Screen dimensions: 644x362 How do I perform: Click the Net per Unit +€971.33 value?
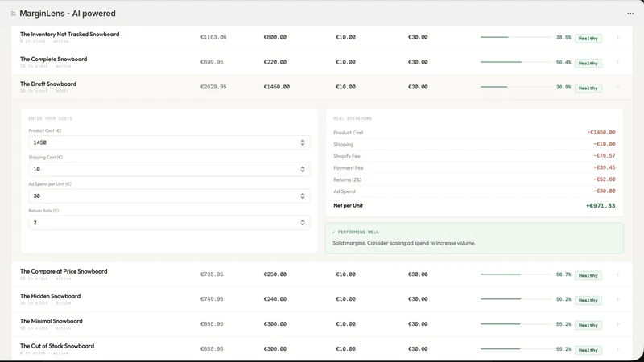(601, 206)
